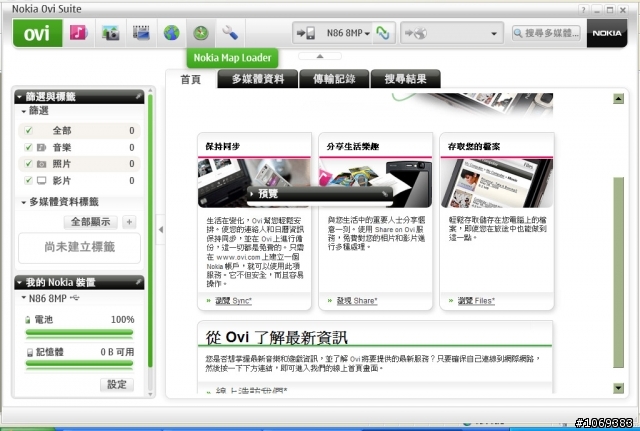Click the 保持同步 card image
Screen dimensions: 640x431
point(254,183)
